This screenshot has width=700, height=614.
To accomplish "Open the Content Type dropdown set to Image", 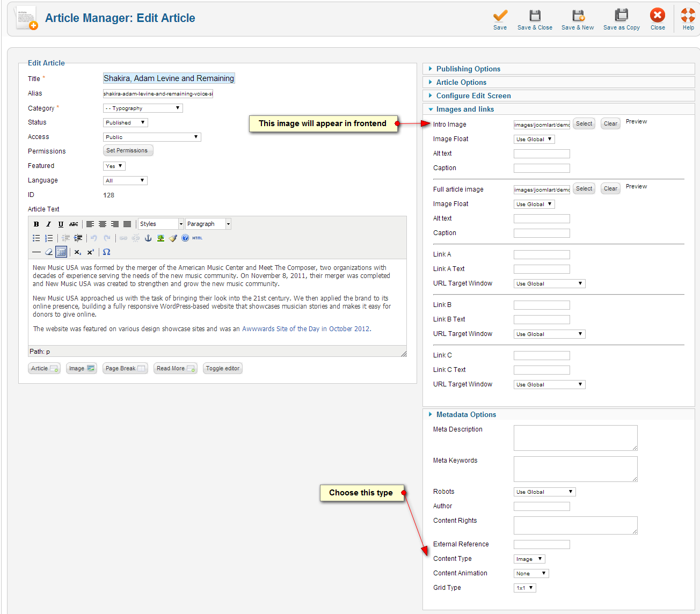I will 529,559.
